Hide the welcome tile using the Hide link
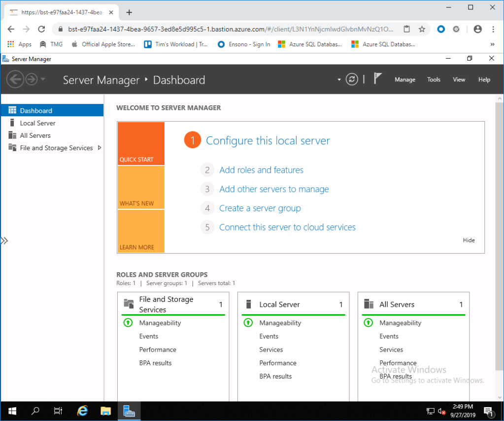Viewport: 504px width, 421px height. pyautogui.click(x=468, y=240)
